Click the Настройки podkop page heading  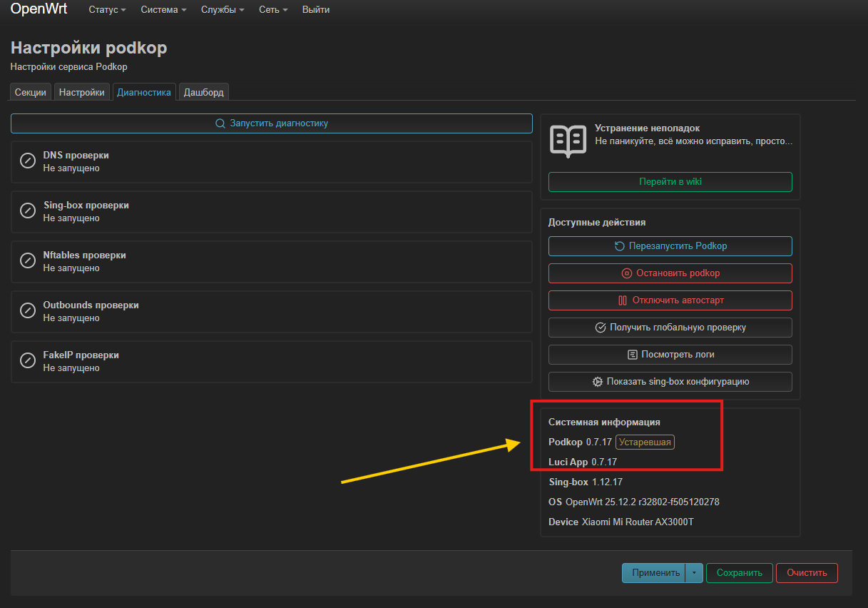pyautogui.click(x=89, y=49)
